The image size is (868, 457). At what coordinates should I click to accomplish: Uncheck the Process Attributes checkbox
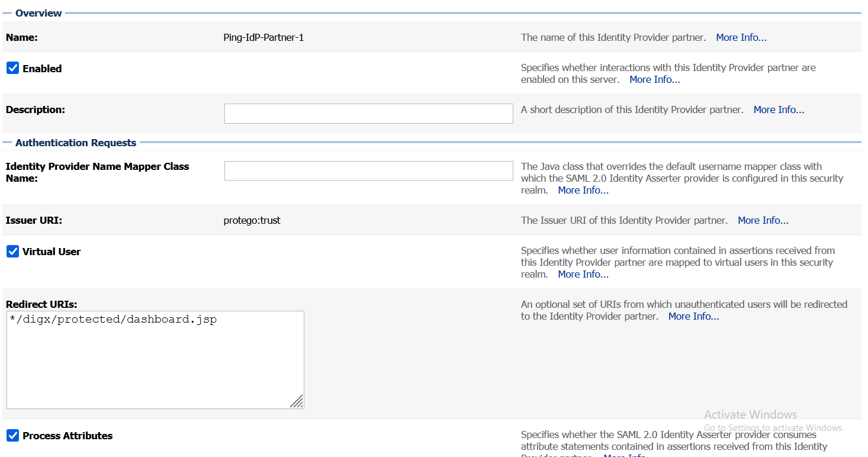coord(12,436)
